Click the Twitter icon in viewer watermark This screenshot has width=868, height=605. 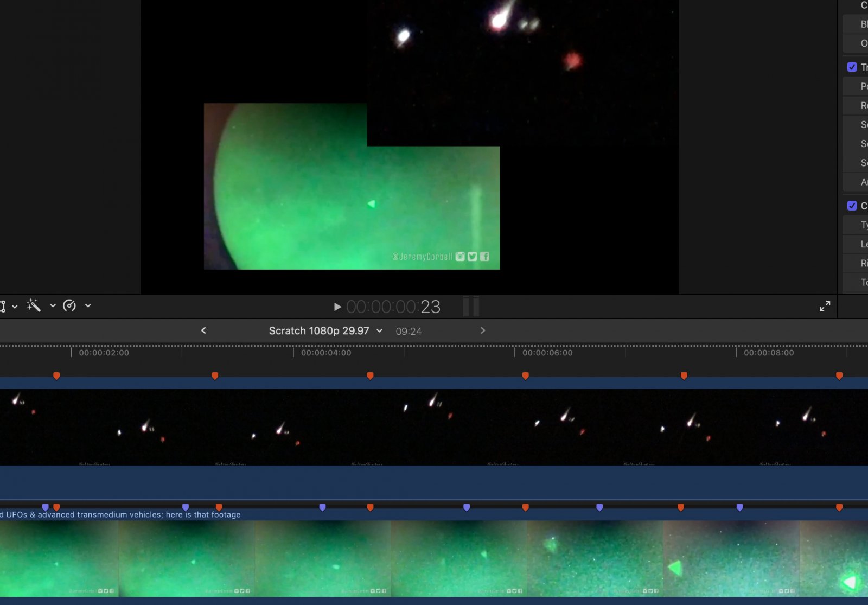coord(473,257)
